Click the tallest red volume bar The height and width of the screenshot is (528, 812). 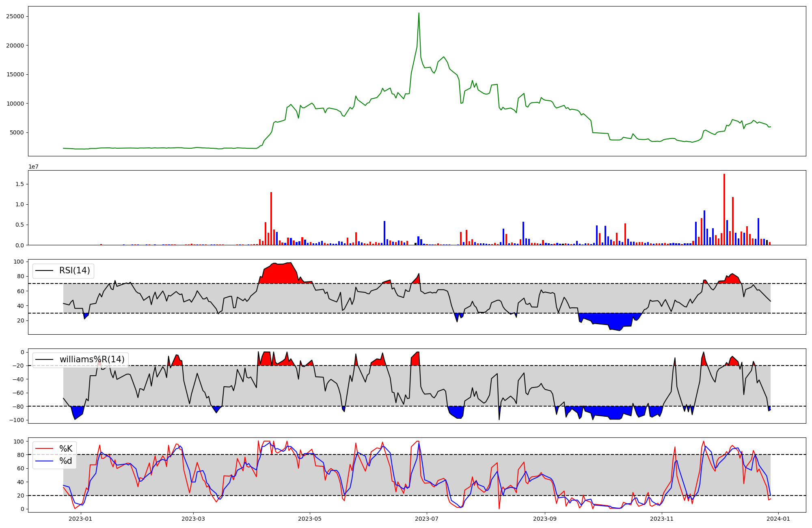click(724, 209)
